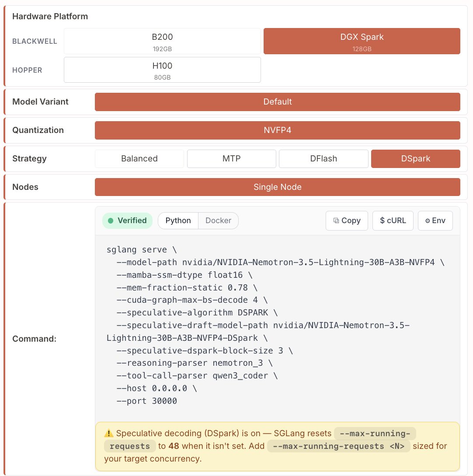Choose the Balanced strategy
The image size is (473, 476).
click(x=139, y=158)
